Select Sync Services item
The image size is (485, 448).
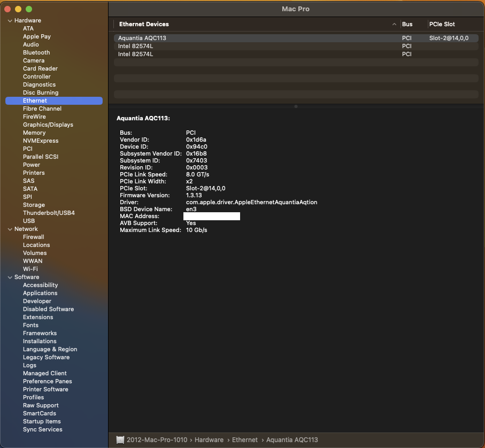43,430
